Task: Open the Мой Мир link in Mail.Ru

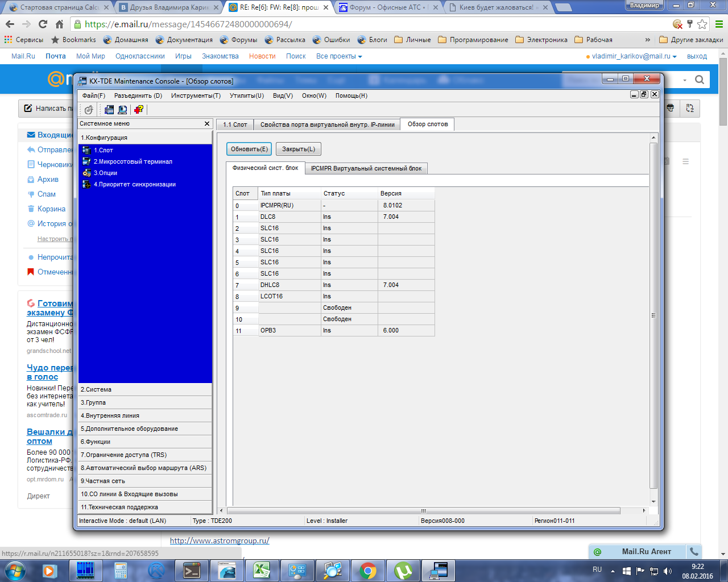Action: tap(90, 56)
